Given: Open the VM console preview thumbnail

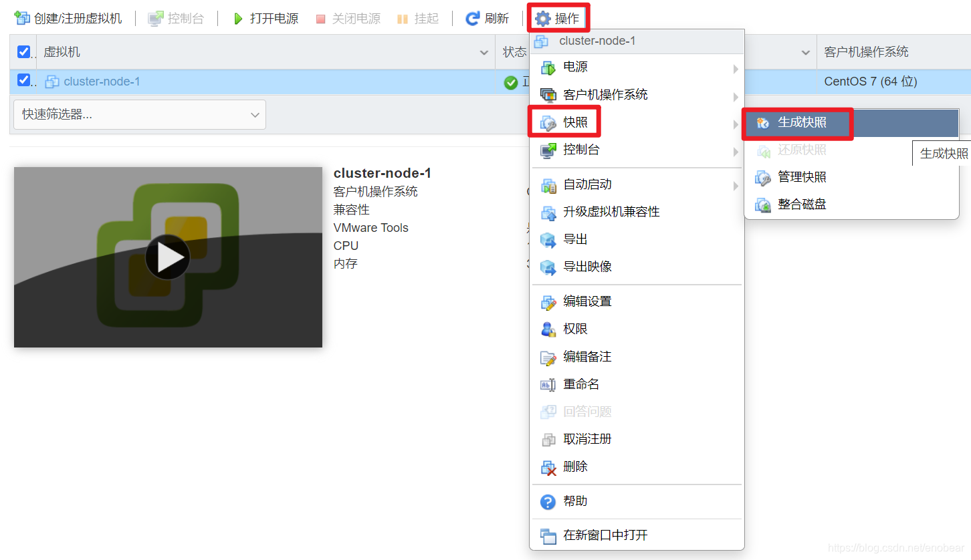Looking at the screenshot, I should [x=167, y=257].
